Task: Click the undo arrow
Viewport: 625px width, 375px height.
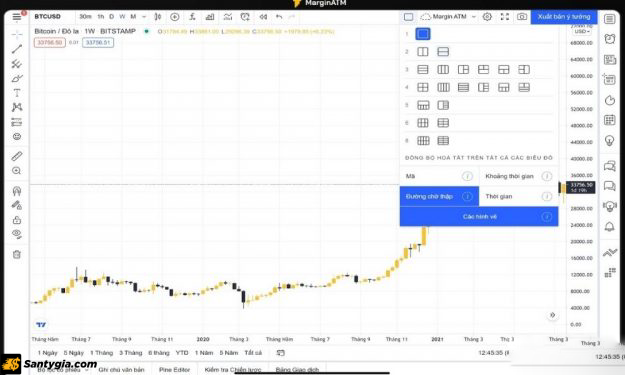Action: [x=279, y=17]
